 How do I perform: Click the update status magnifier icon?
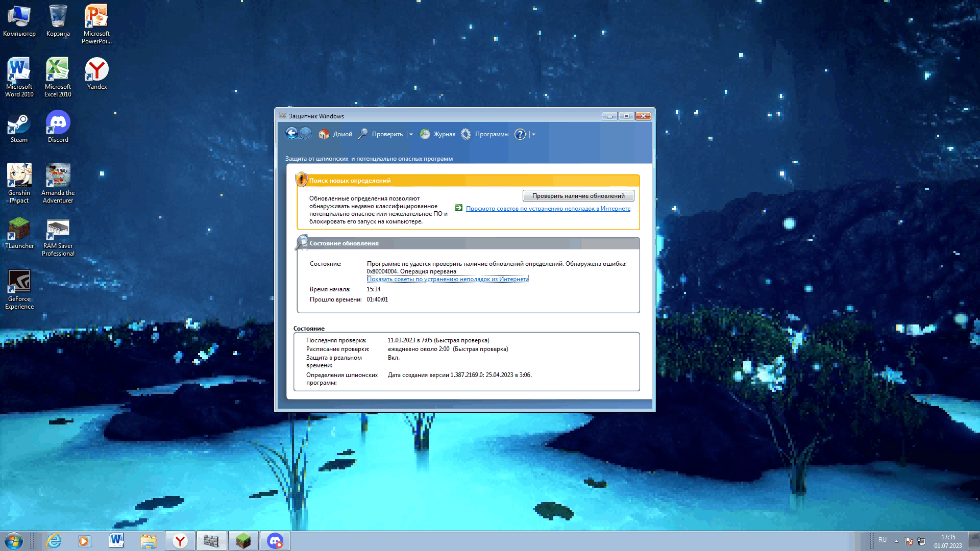tap(302, 242)
